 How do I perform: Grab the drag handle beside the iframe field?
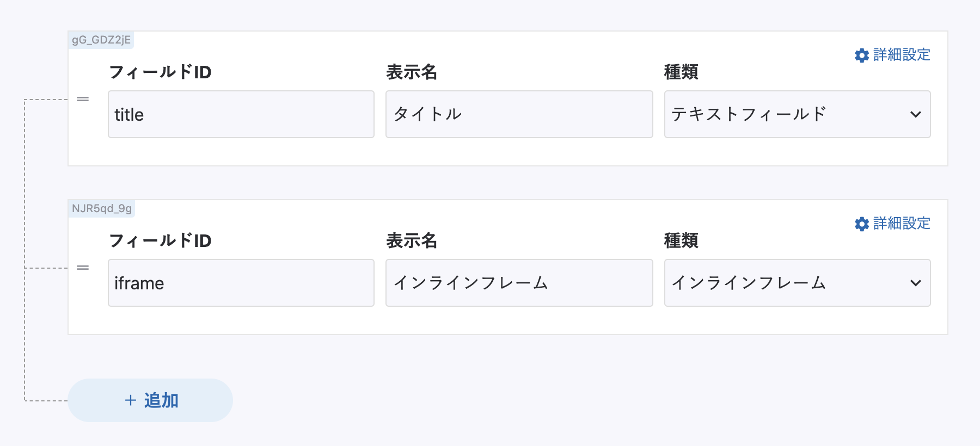click(83, 268)
